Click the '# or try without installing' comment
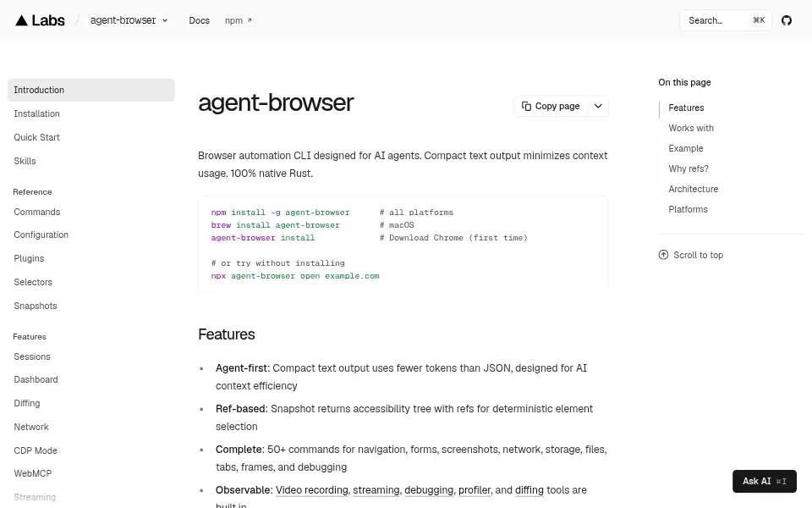Image resolution: width=812 pixels, height=508 pixels. click(x=277, y=262)
